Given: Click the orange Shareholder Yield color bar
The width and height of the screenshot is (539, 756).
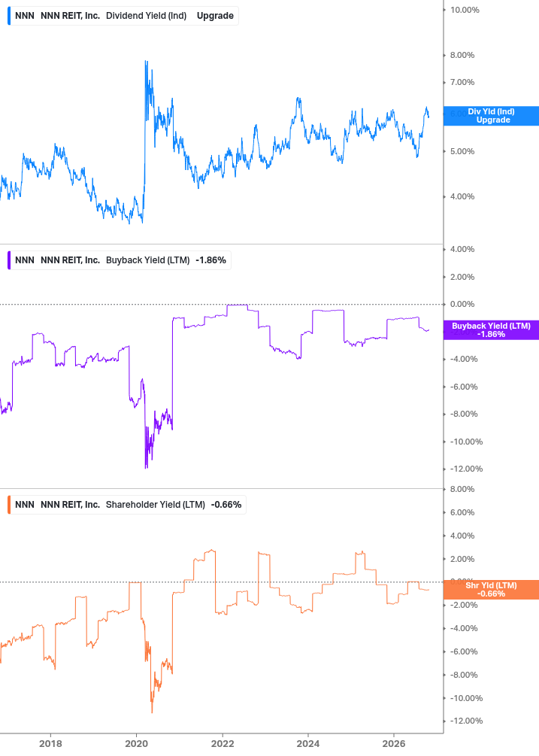Looking at the screenshot, I should [x=9, y=504].
